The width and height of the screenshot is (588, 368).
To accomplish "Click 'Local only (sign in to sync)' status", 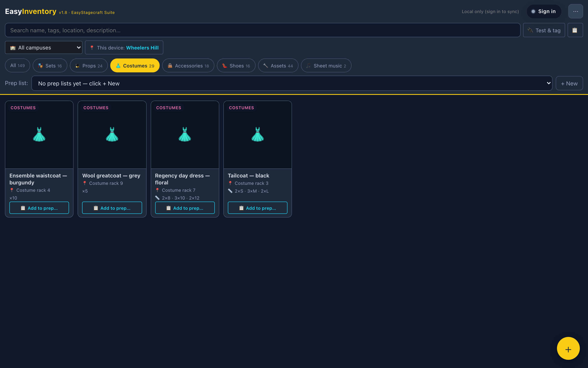I will pyautogui.click(x=490, y=11).
